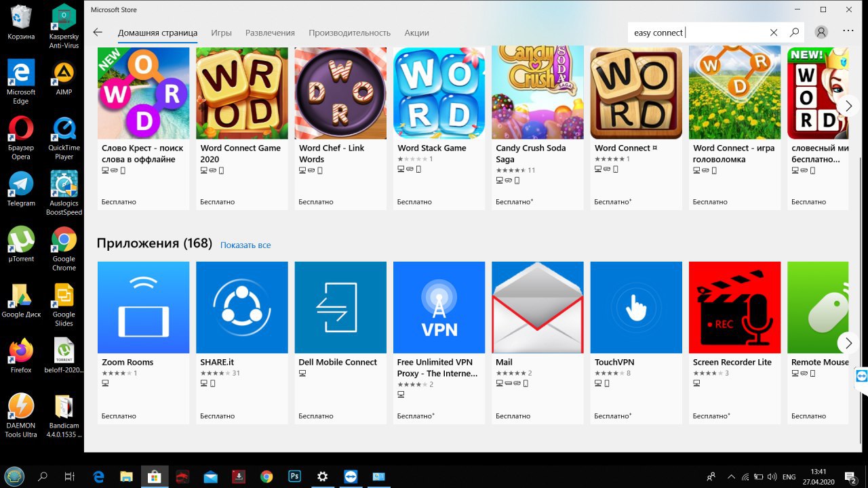Viewport: 868px width, 488px height.
Task: Open the Kaspersky Anti-Virus desktop shortcut
Action: point(64,27)
